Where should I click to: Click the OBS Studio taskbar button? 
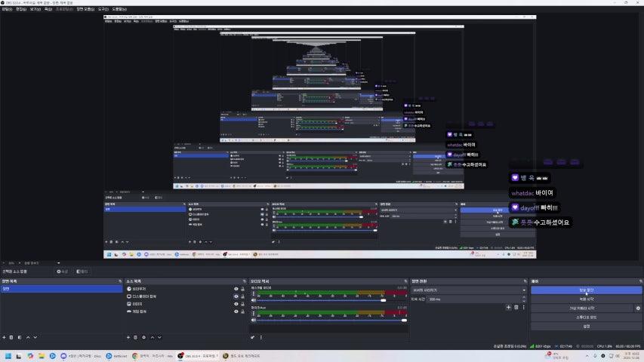(x=197, y=356)
